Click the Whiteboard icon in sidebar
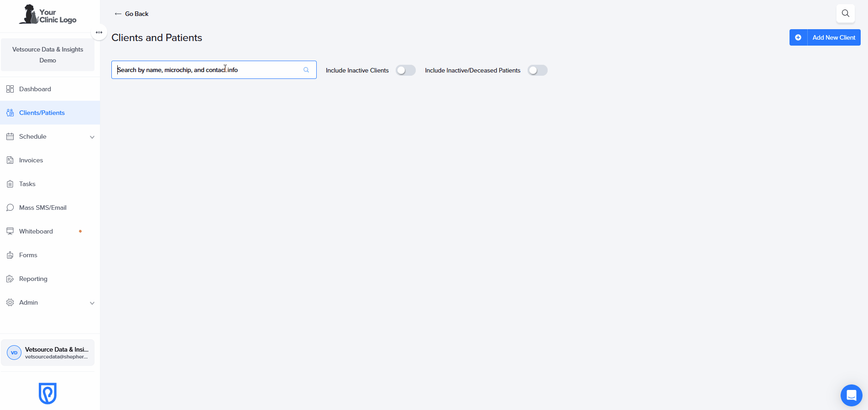The image size is (868, 410). (10, 231)
